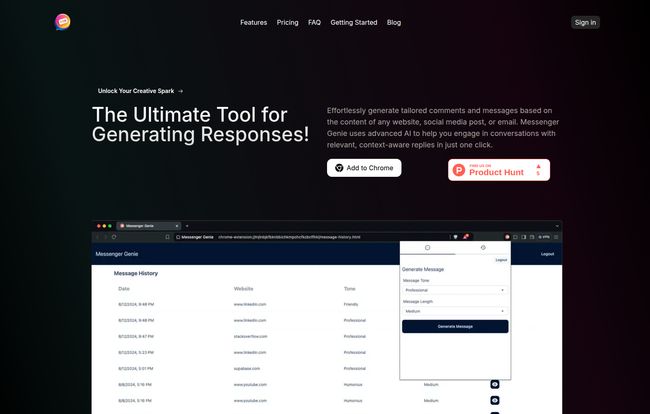Click the stackoverflow.com website cell
Viewport: 650px width, 414px height.
(x=250, y=337)
